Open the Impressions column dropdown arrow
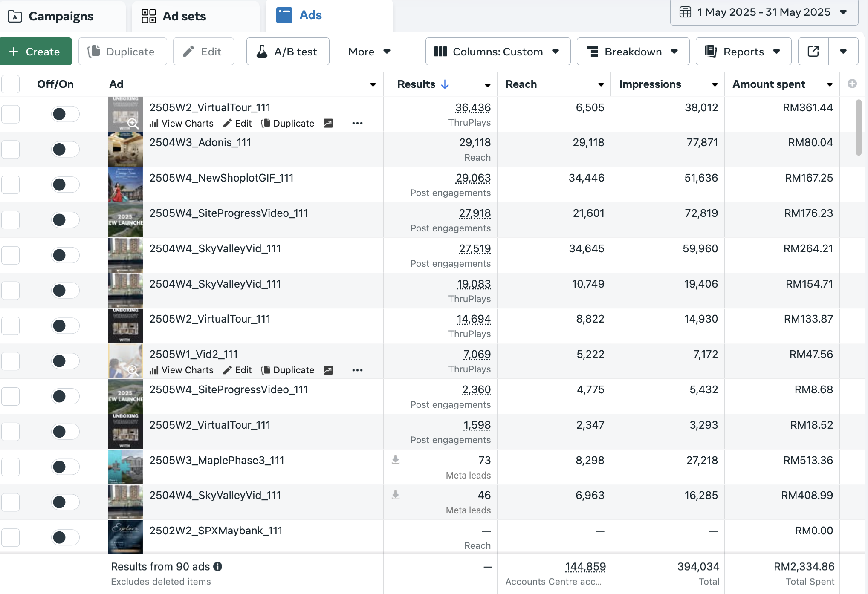Image resolution: width=868 pixels, height=594 pixels. 715,84
